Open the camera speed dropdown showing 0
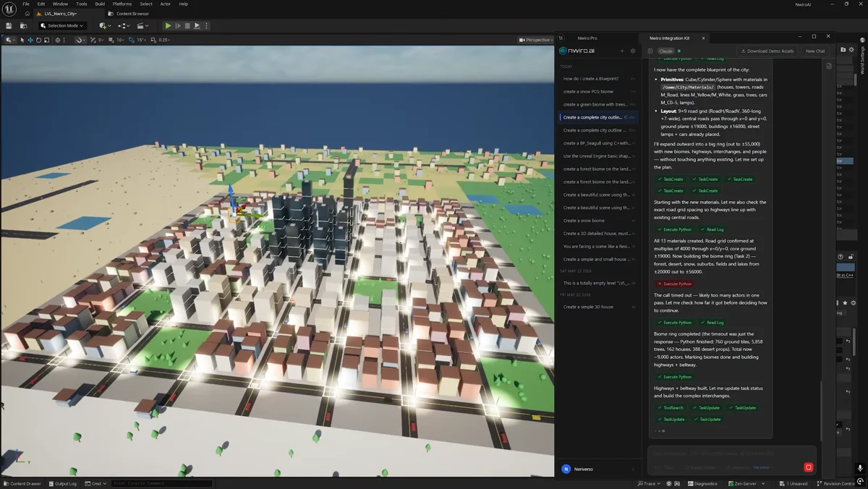Screen dimensions: 868x489 point(98,40)
